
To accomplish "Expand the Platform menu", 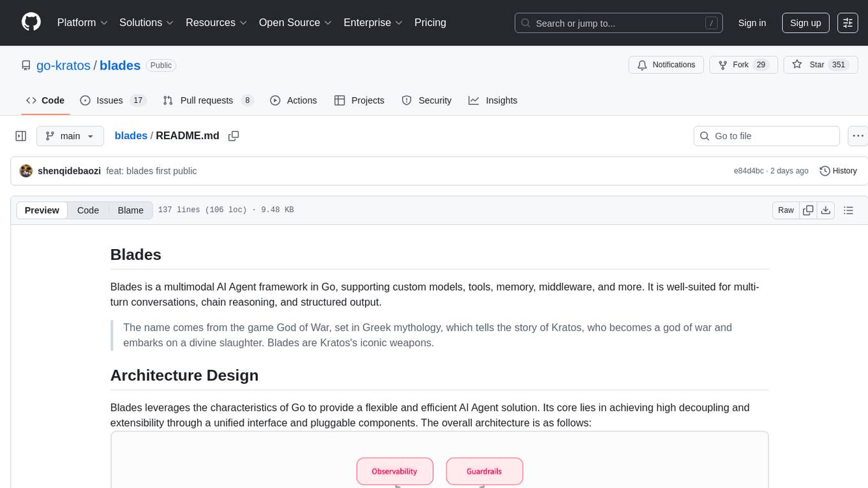I will click(82, 22).
